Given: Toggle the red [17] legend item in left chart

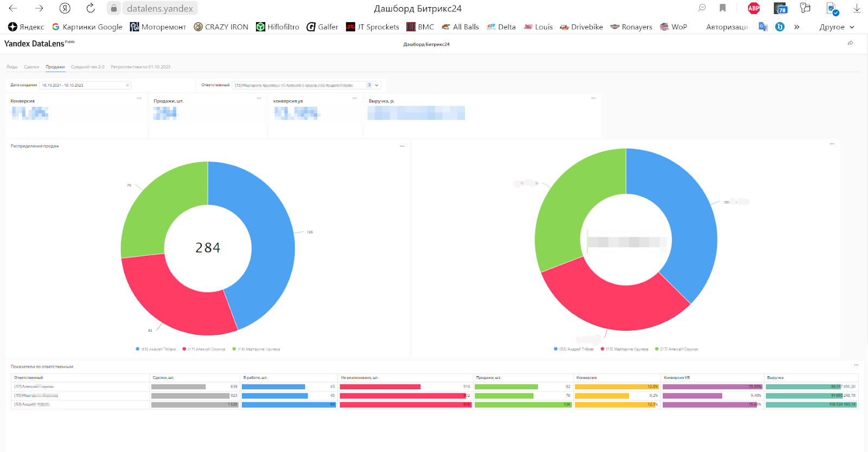Looking at the screenshot, I should point(203,349).
